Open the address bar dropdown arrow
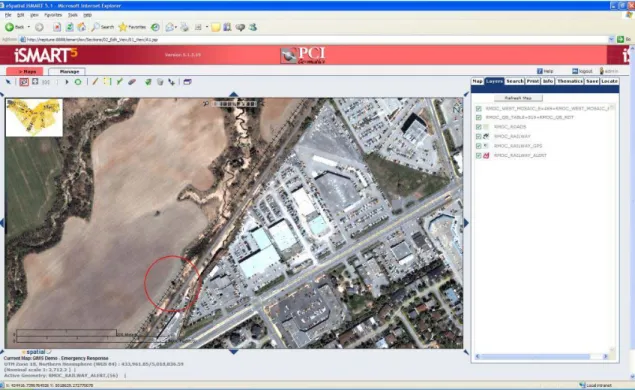This screenshot has width=635, height=390. pos(611,39)
